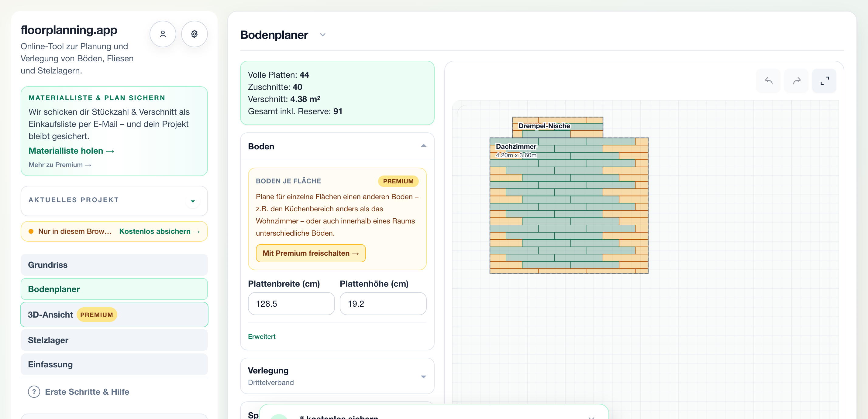Click Gesamt inkl. Reserve: 91 value
The height and width of the screenshot is (419, 868).
coord(295,111)
